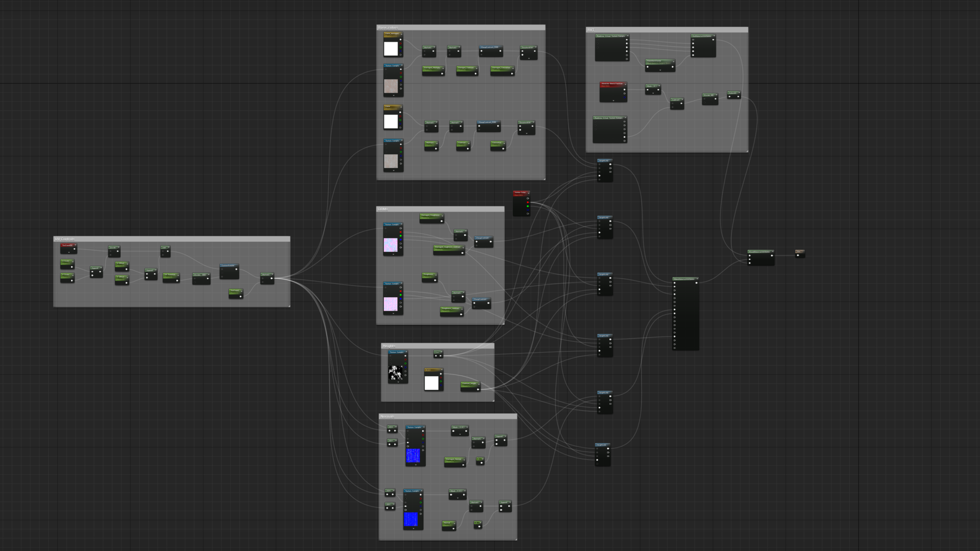Click the Contrast_Height parameter node
This screenshot has width=980, height=551.
coord(470,384)
